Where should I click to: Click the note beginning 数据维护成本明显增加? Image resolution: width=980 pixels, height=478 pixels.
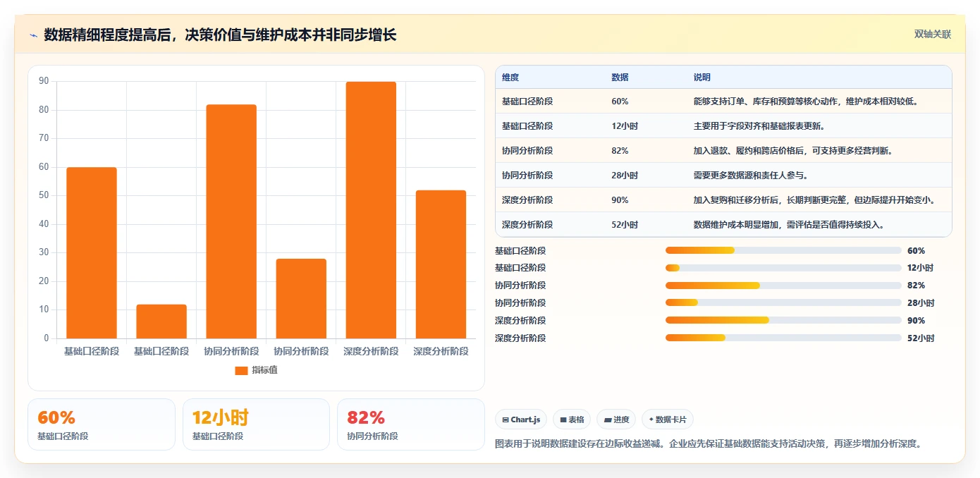(x=789, y=225)
